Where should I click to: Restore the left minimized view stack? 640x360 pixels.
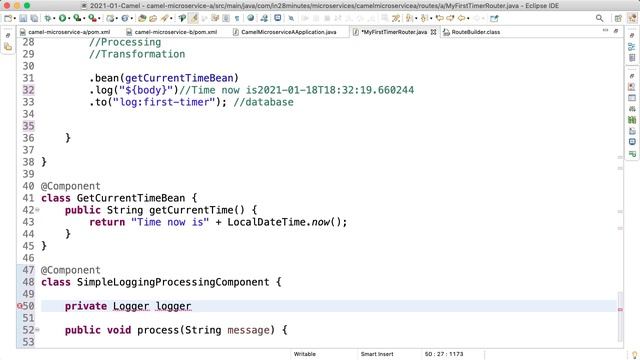click(x=8, y=36)
